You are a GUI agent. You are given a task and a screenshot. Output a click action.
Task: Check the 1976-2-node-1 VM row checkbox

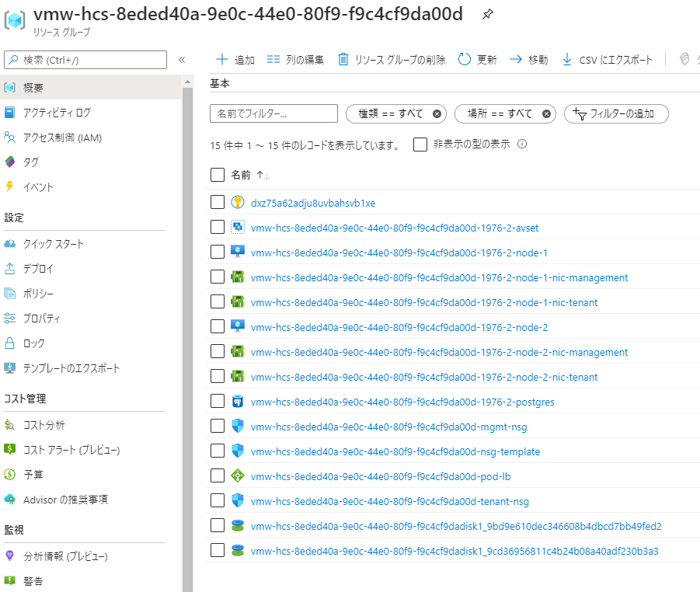[218, 252]
